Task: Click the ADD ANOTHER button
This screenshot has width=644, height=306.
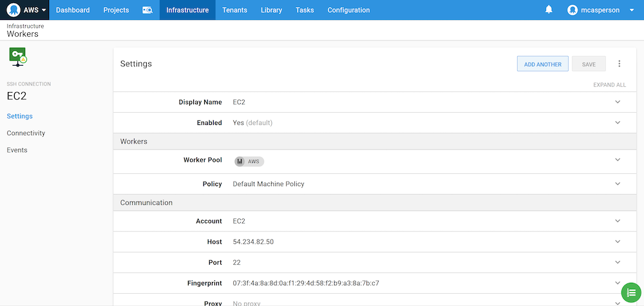Action: pos(542,64)
